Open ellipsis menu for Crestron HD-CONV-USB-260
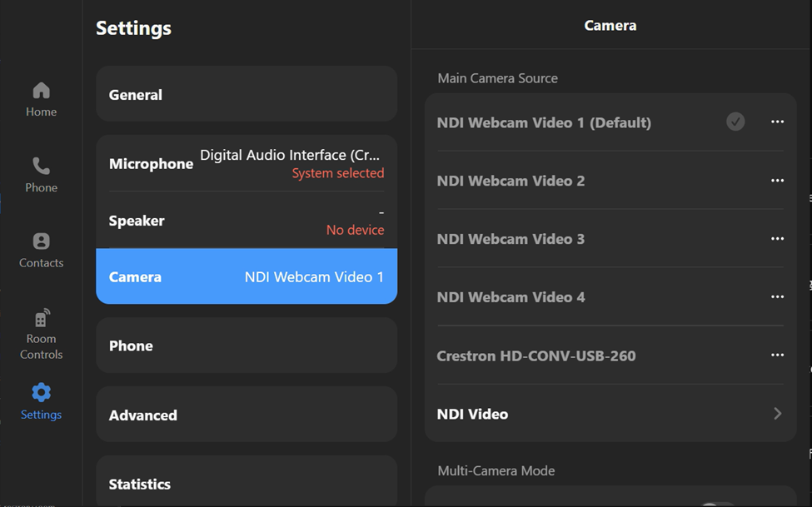Image resolution: width=812 pixels, height=507 pixels. click(777, 355)
